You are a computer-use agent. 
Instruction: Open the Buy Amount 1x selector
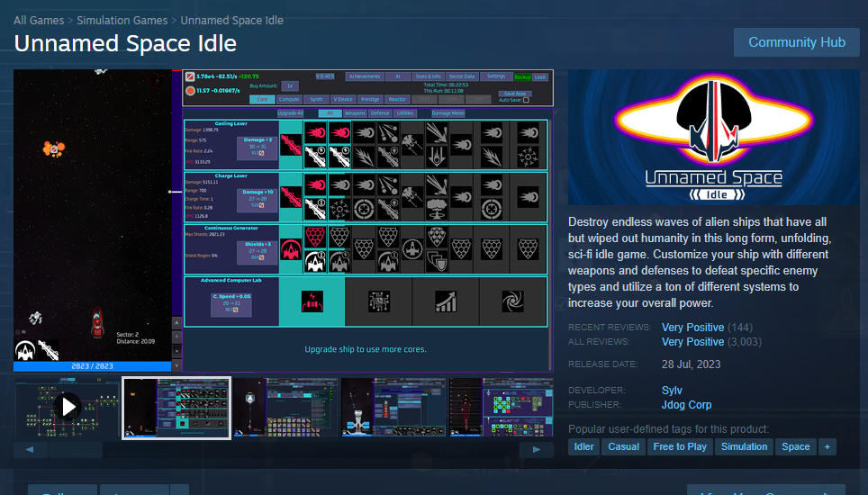click(x=290, y=86)
